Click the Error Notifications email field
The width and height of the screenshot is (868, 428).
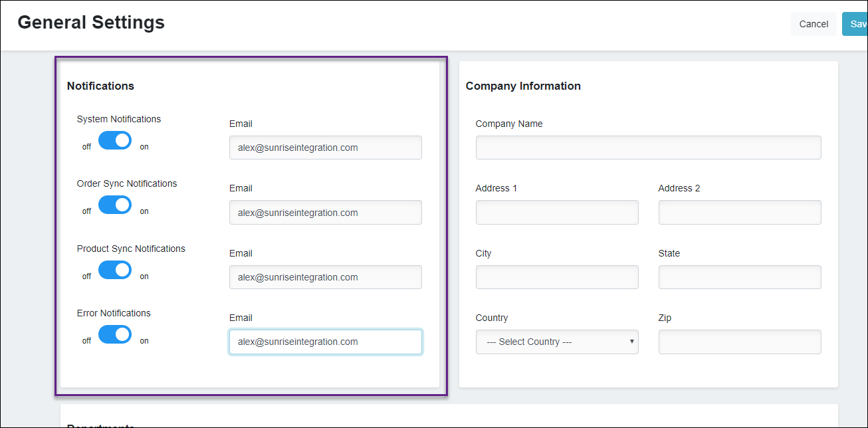pos(325,342)
